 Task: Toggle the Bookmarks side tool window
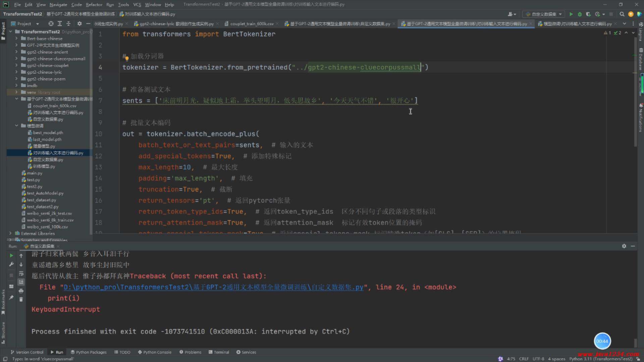pyautogui.click(x=3, y=302)
